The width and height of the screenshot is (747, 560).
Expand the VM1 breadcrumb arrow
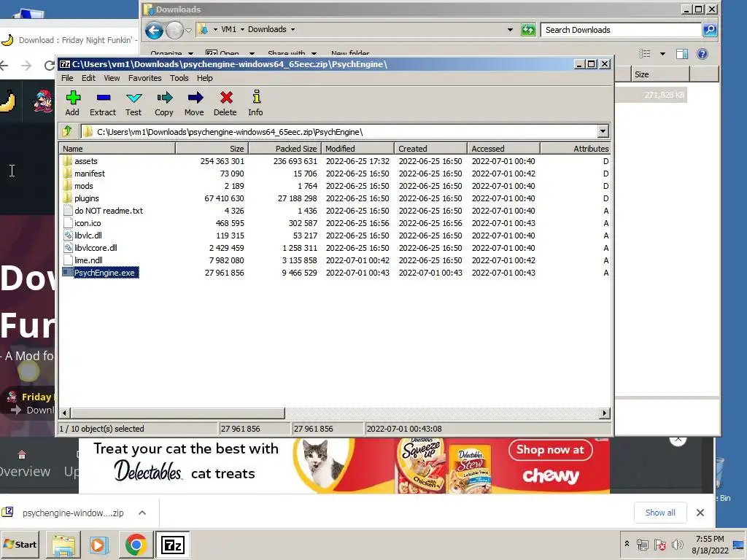pos(242,29)
